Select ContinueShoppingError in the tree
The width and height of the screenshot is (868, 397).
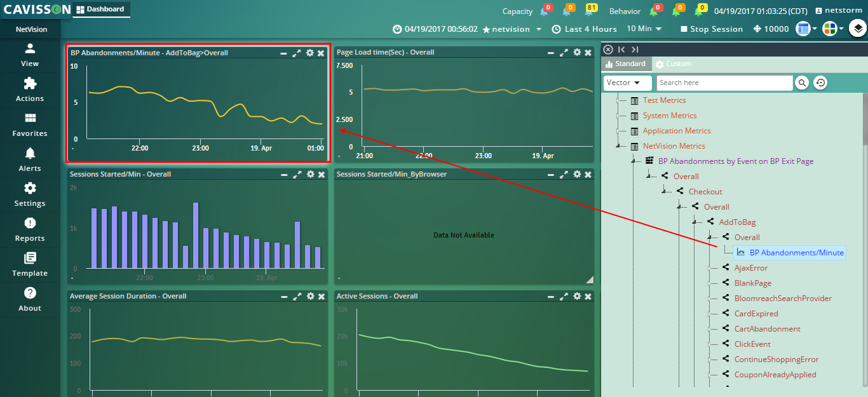[776, 360]
